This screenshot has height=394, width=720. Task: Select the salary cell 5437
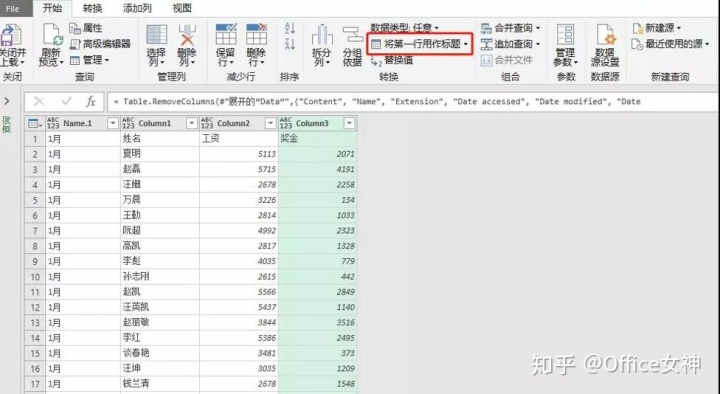[x=239, y=307]
